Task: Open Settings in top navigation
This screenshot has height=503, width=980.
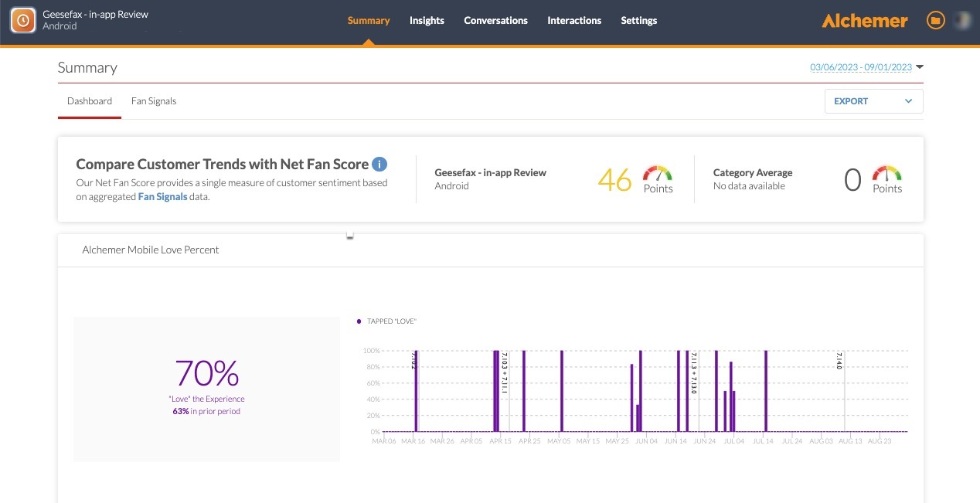Action: 639,21
